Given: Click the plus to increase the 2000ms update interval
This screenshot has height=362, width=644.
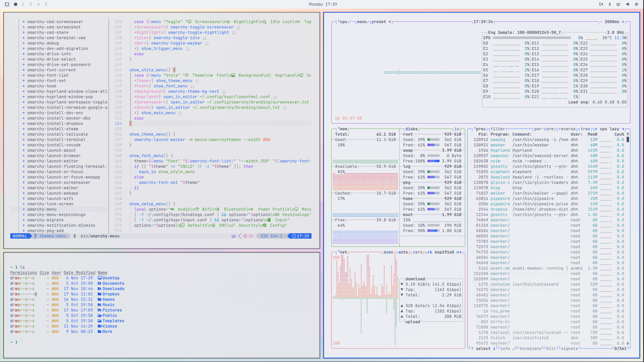Looking at the screenshot, I should coord(623,22).
